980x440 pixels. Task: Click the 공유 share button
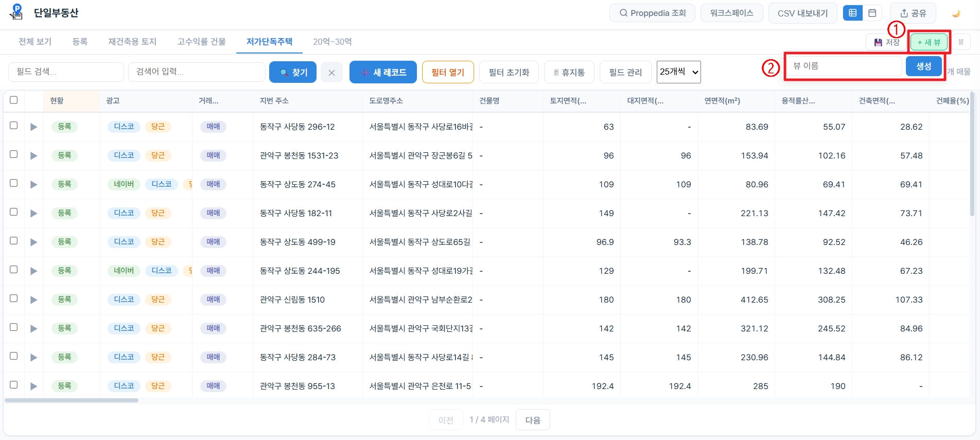pyautogui.click(x=913, y=13)
